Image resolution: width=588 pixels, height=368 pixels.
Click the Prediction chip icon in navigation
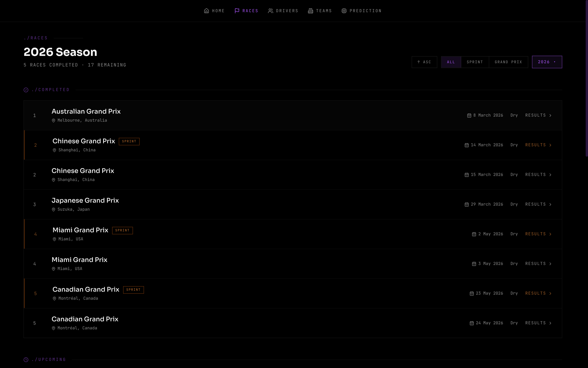point(344,11)
